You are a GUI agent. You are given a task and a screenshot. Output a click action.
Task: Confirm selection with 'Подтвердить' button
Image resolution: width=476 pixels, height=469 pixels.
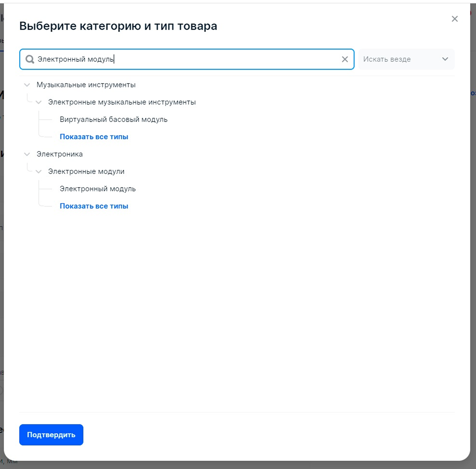[51, 435]
